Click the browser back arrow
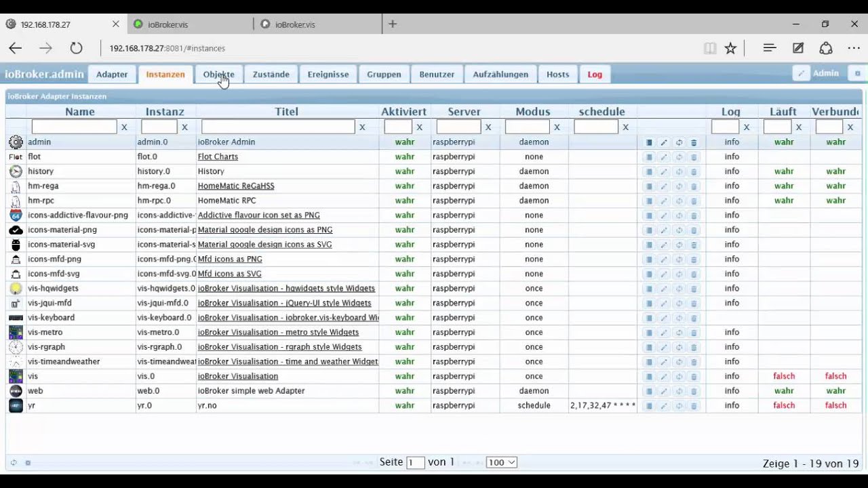Image resolution: width=868 pixels, height=488 pixels. (x=16, y=48)
